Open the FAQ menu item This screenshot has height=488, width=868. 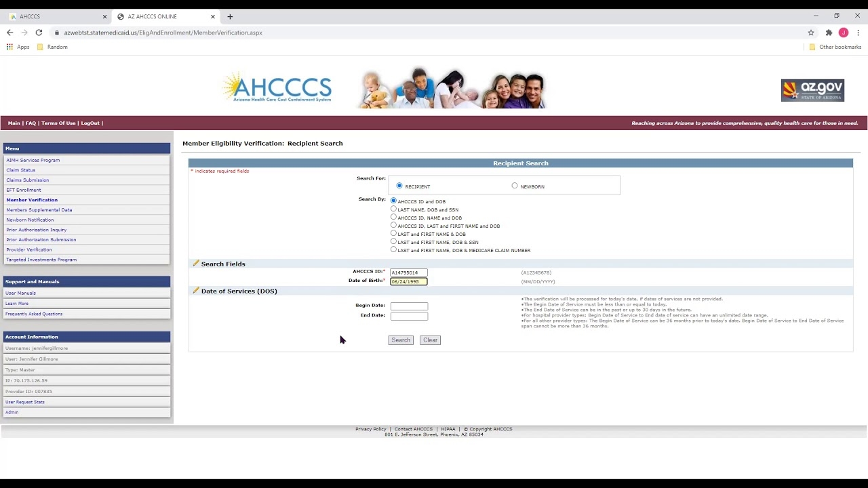31,123
